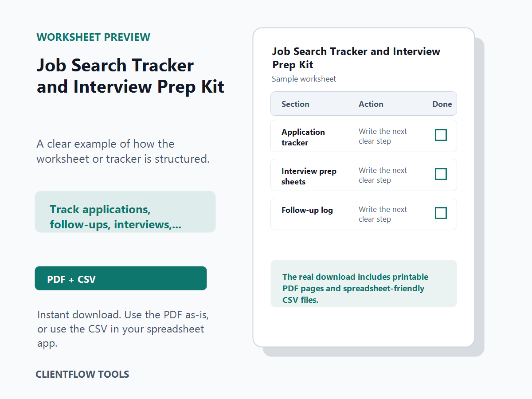
Task: Mark the Follow-up log checkbox done
Action: click(x=441, y=213)
